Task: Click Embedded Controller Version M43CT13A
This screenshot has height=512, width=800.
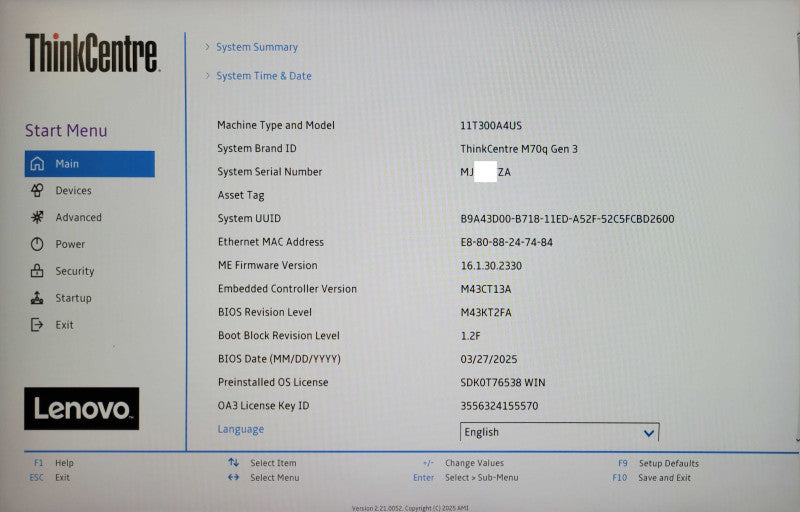Action: (486, 289)
